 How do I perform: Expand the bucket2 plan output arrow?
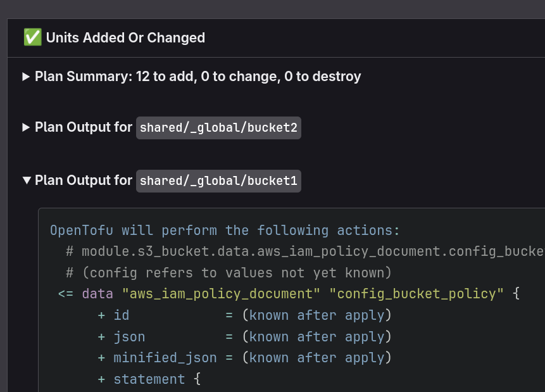pos(26,127)
